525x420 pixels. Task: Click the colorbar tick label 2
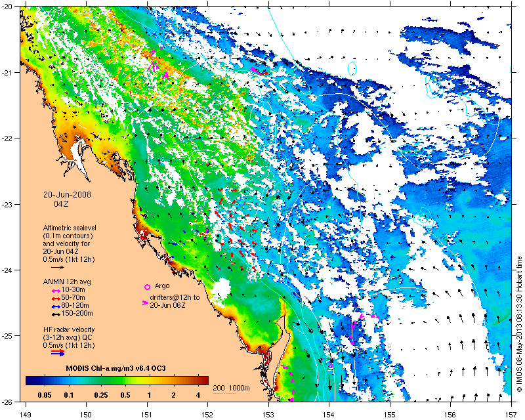coord(173,395)
